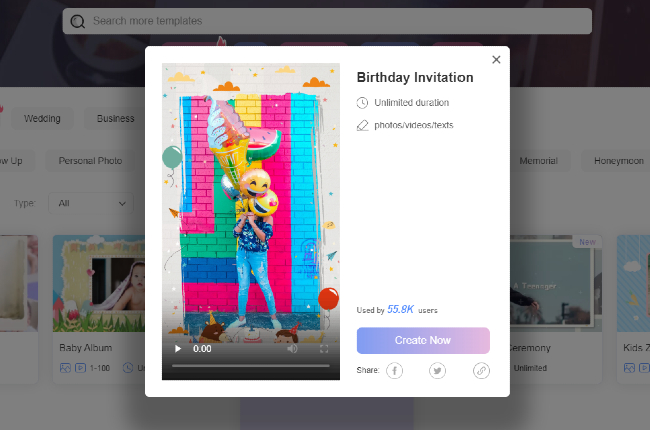
Task: Select the Wedding category tab
Action: coord(42,119)
